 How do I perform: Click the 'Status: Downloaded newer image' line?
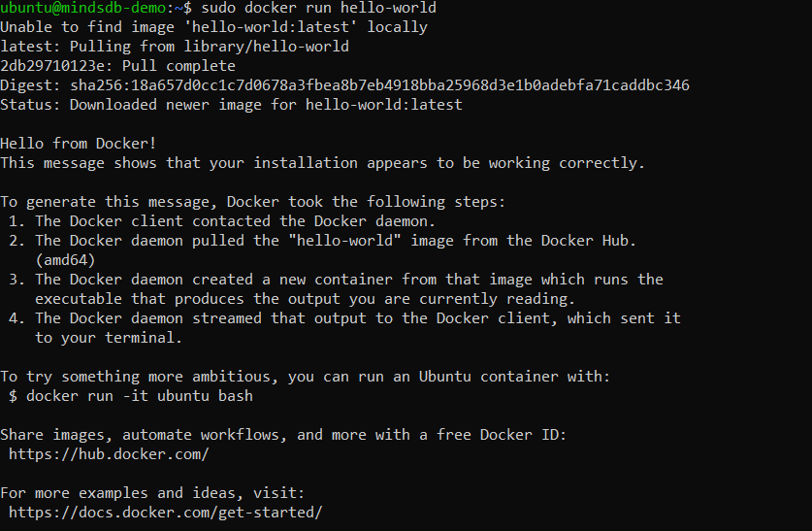click(231, 105)
